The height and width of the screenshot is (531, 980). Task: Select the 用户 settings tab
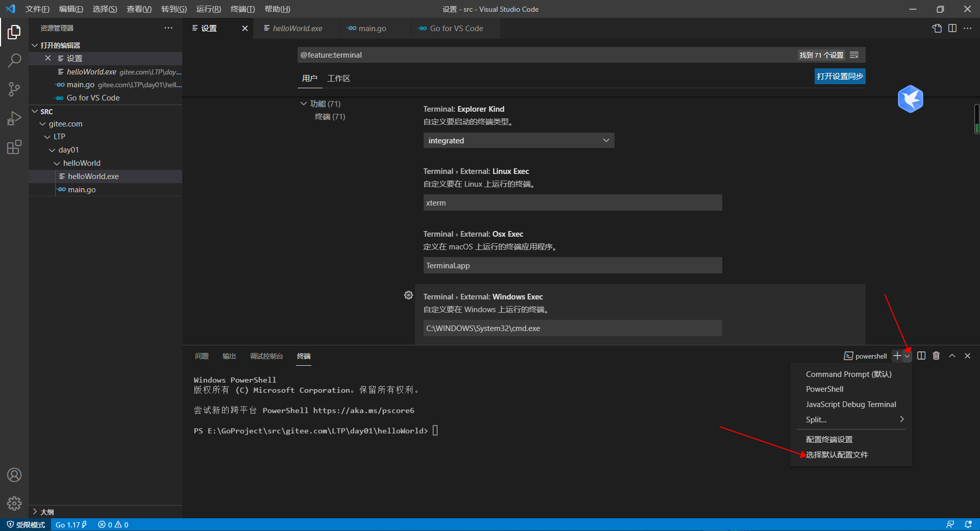tap(309, 78)
